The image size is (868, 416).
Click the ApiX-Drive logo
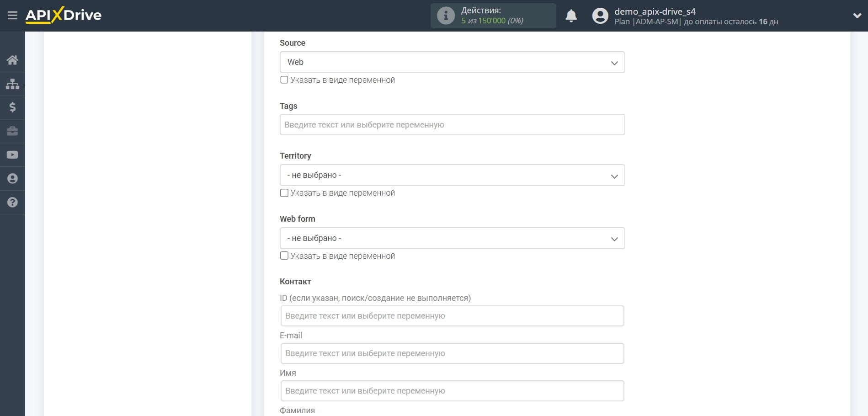[64, 15]
